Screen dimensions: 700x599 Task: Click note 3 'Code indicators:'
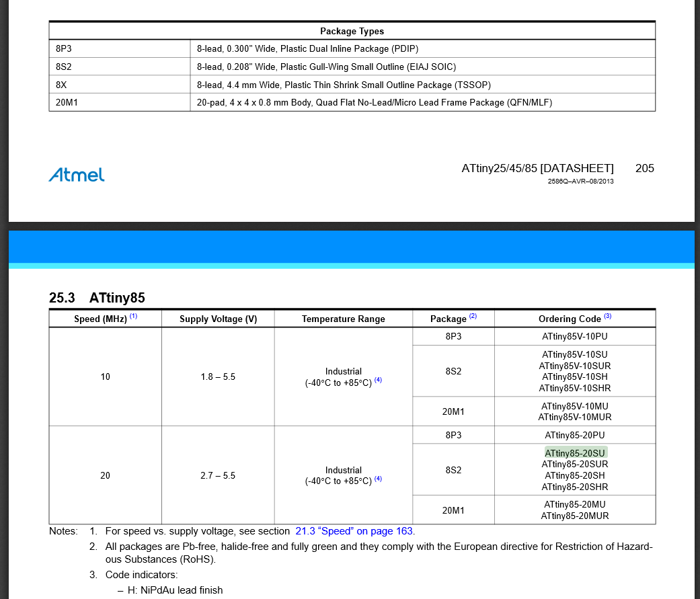point(141,575)
